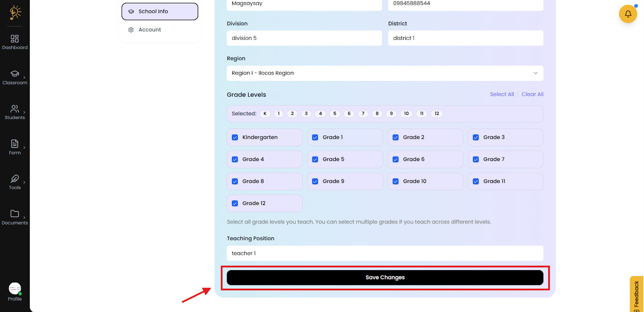
Task: Open the Documents folder icon
Action: pos(14,214)
